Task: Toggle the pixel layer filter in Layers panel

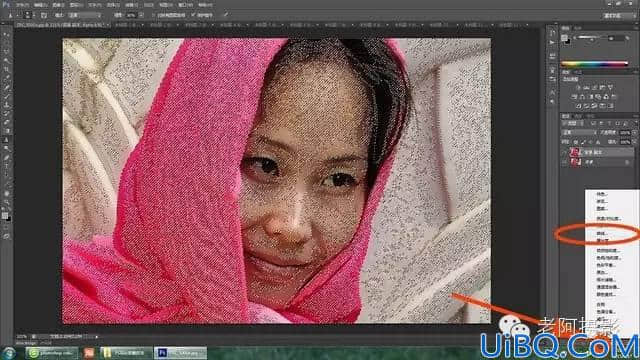Action: coord(593,123)
